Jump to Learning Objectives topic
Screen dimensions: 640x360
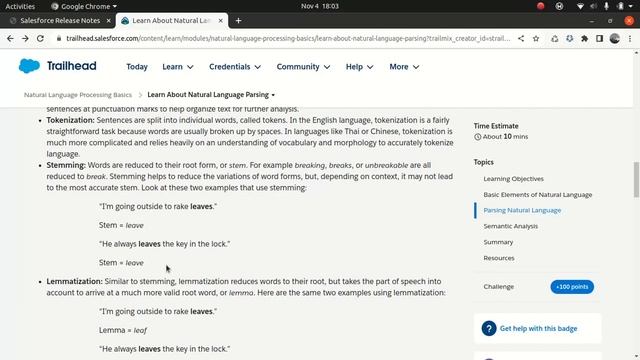[513, 179]
